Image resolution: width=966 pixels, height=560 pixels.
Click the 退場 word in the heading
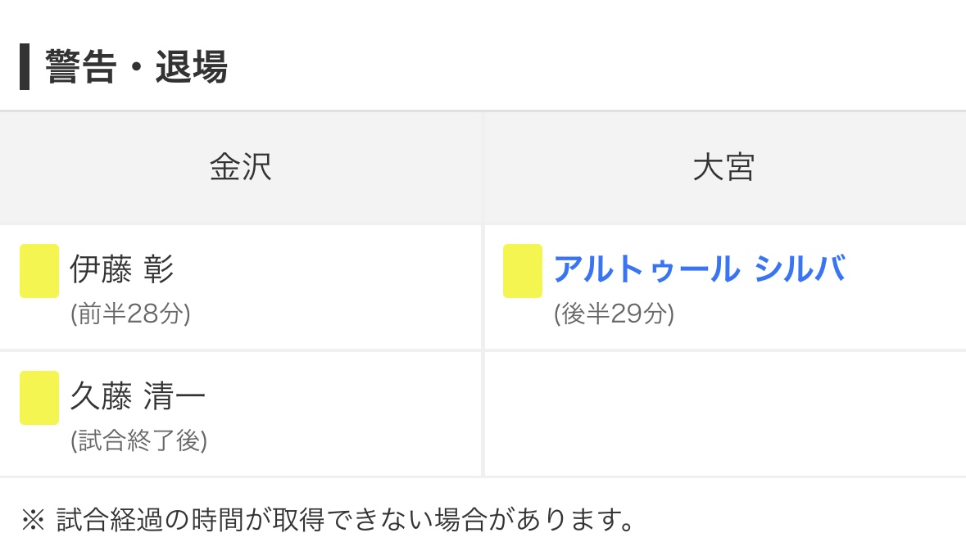(x=192, y=66)
